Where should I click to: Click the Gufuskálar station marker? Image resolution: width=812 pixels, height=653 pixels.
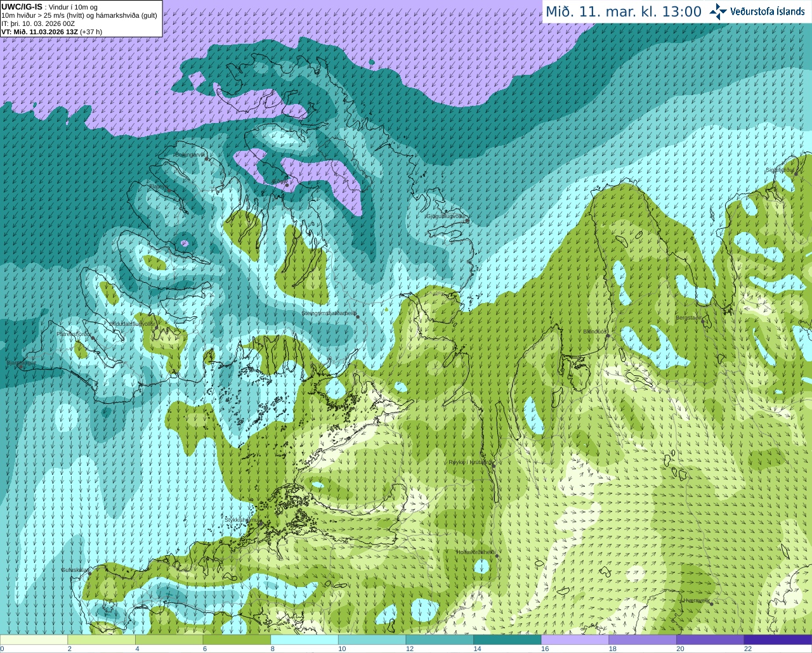89,573
